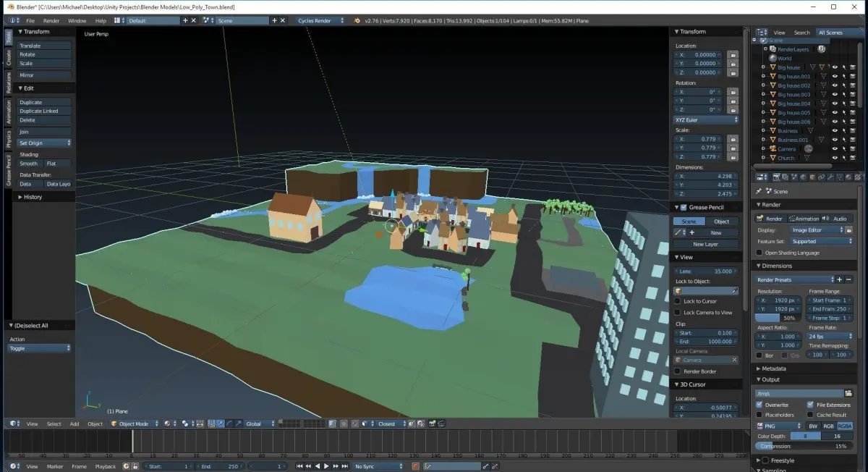Viewport: 868px width, 472px height.
Task: Adjust the Compression slider
Action: coord(804,446)
